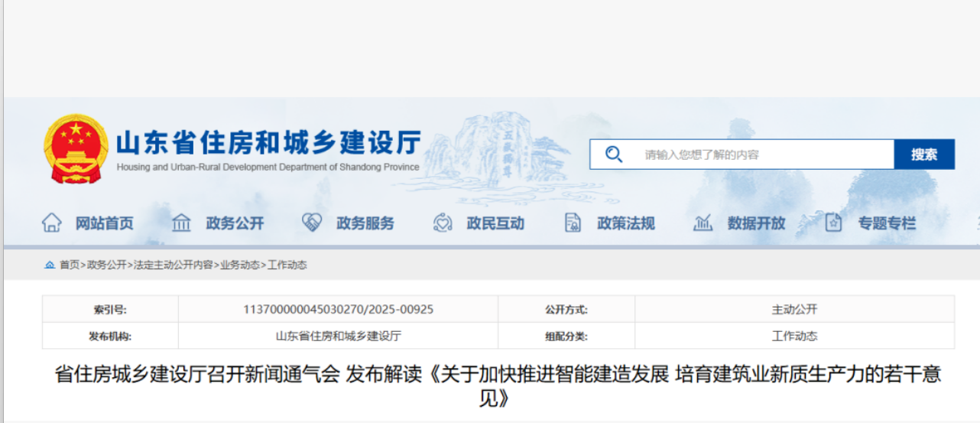Viewport: 980px width, 423px height.
Task: Click the star document icon beside 专题专栏
Action: [833, 223]
